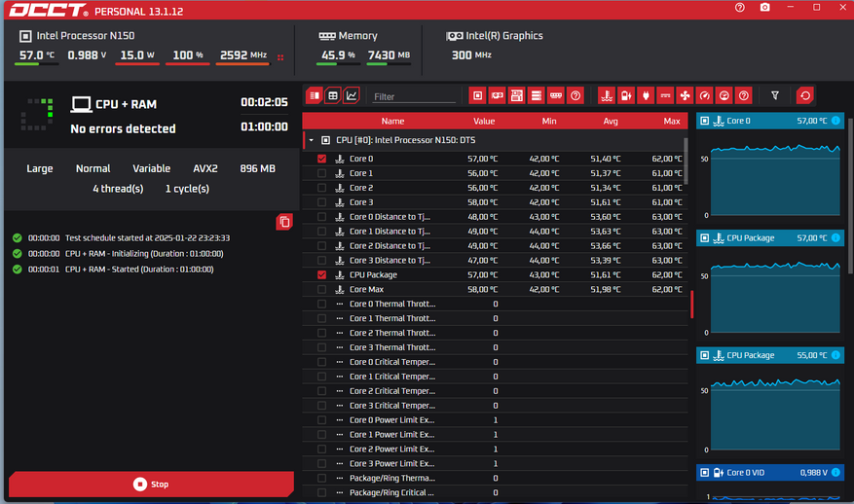Check the Core 3 Power Limit Exceeded checkbox
Screen dimensions: 854x504
tap(322, 464)
